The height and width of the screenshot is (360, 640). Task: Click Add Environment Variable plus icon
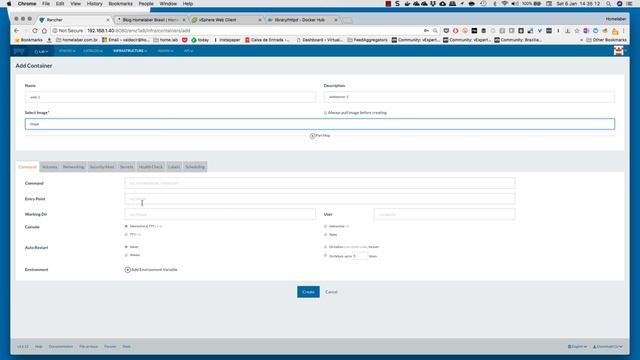coord(127,270)
